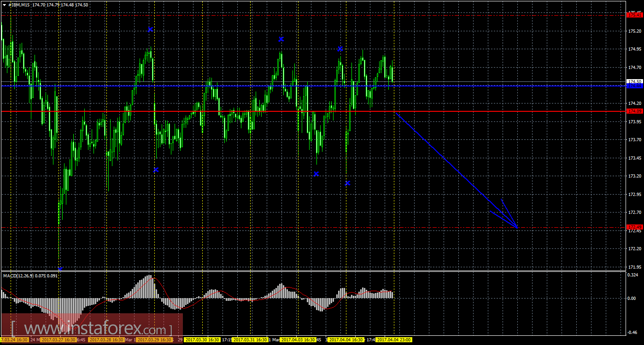The width and height of the screenshot is (644, 345).
Task: Click the white 174.50 current price label
Action: (635, 81)
